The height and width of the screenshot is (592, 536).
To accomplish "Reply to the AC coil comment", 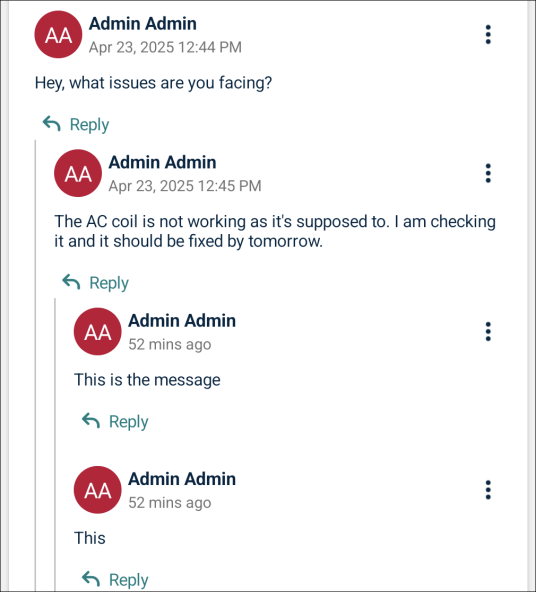I will point(95,282).
